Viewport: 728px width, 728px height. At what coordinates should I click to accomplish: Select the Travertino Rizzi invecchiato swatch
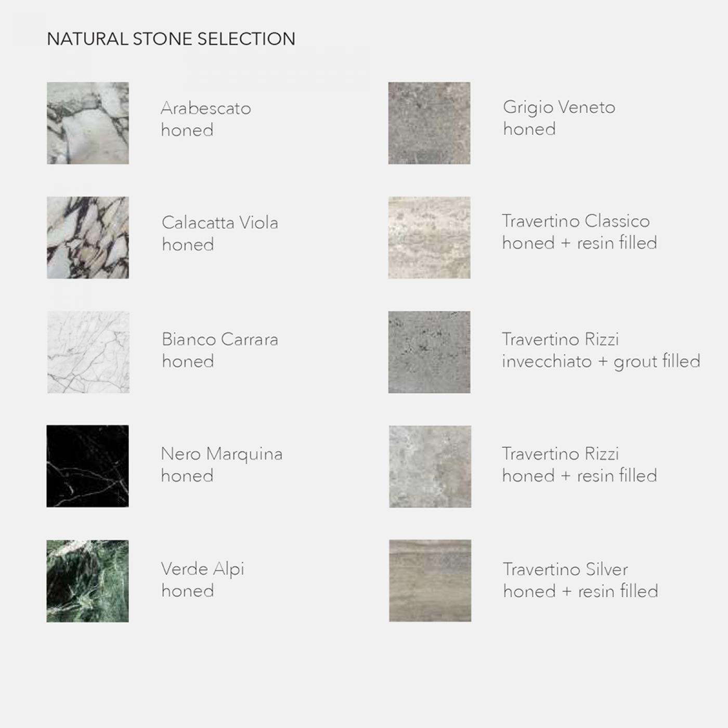pos(429,352)
